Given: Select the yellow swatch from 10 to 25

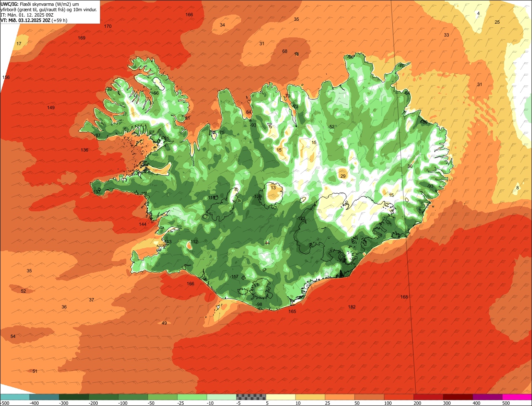Looking at the screenshot, I should click(x=310, y=397).
